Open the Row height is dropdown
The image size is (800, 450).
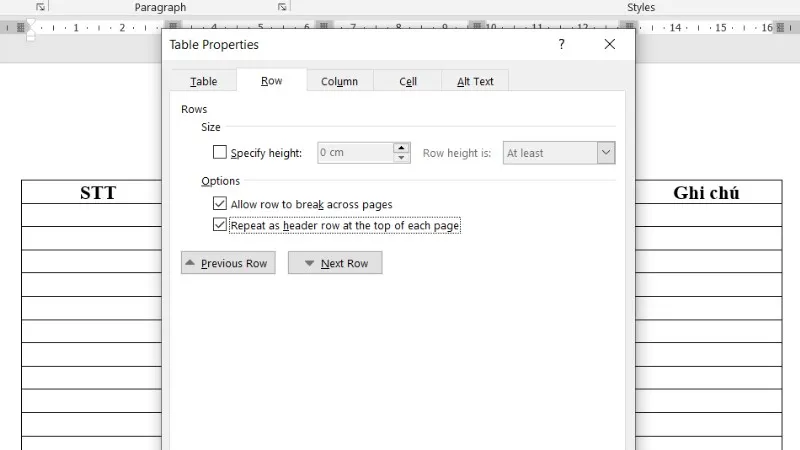point(605,153)
